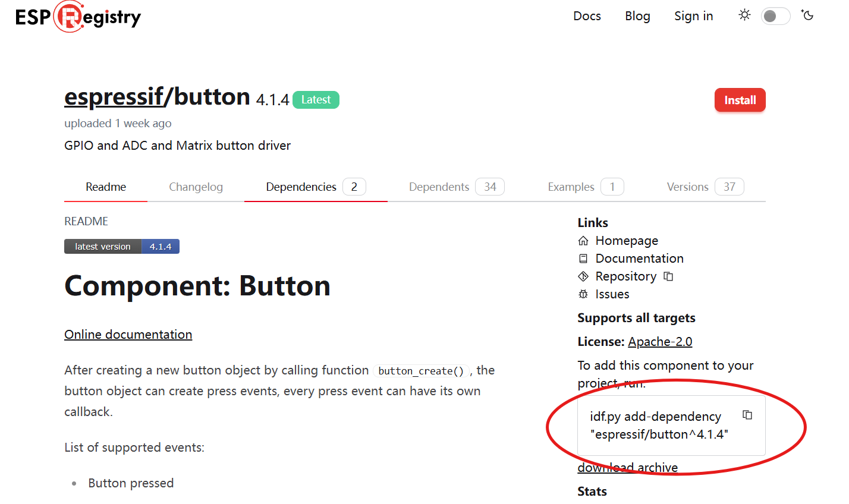Click the 'Stats' heading

click(x=592, y=492)
